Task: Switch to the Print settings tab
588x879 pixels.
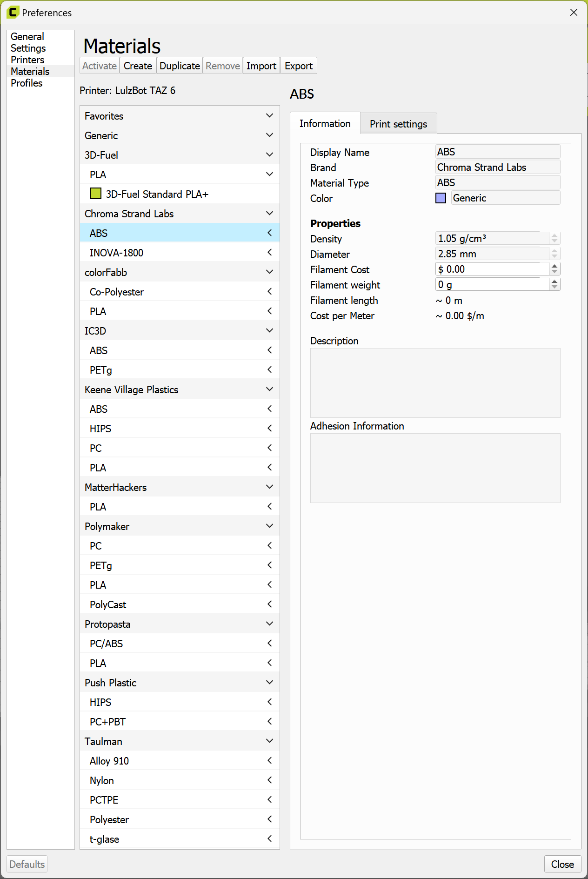Action: (398, 124)
